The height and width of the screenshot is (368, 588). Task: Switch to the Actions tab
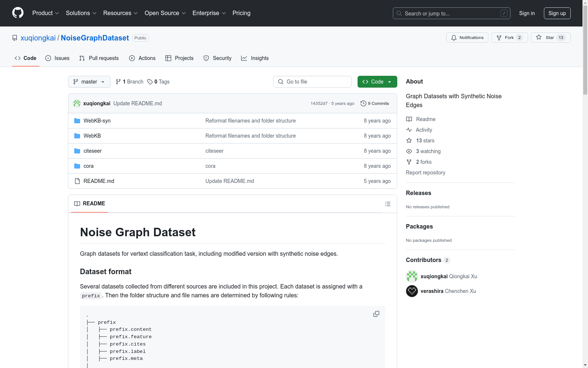click(x=142, y=58)
